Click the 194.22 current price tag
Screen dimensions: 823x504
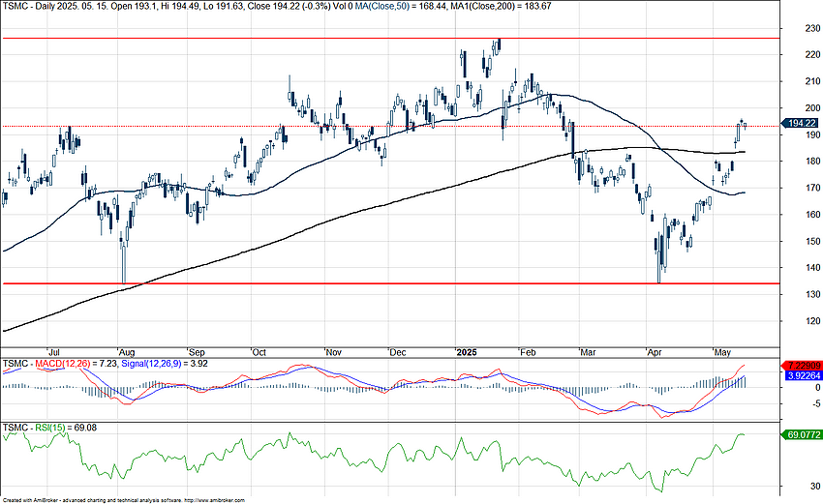click(800, 123)
